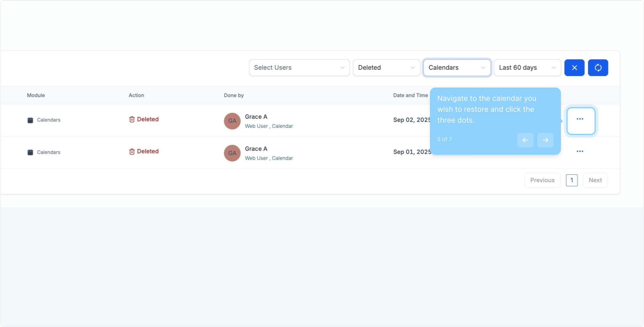Click the Previous pagination button

click(x=542, y=180)
